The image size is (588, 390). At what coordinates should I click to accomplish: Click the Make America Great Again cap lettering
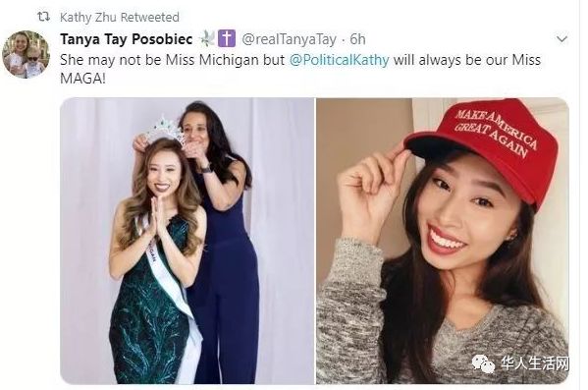[x=496, y=131]
